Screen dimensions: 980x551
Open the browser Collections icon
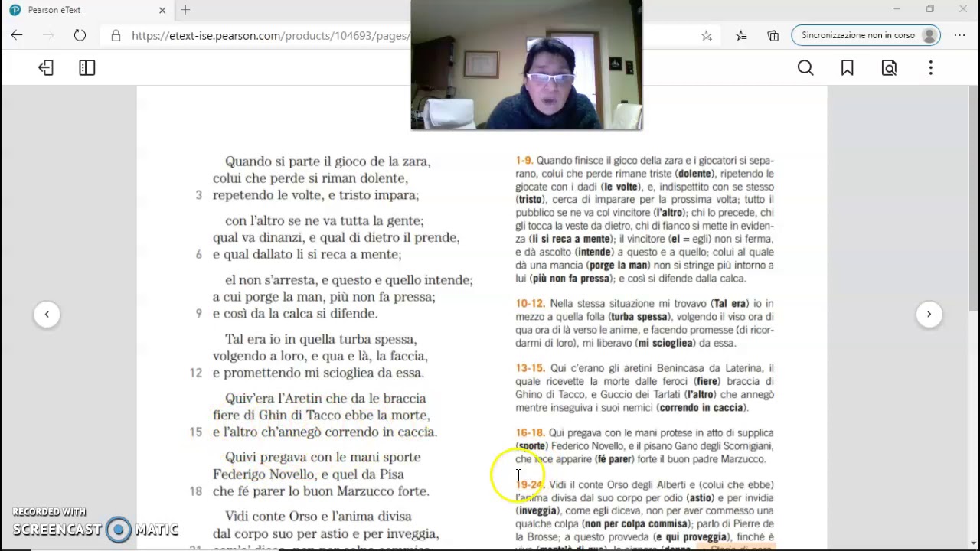click(773, 35)
